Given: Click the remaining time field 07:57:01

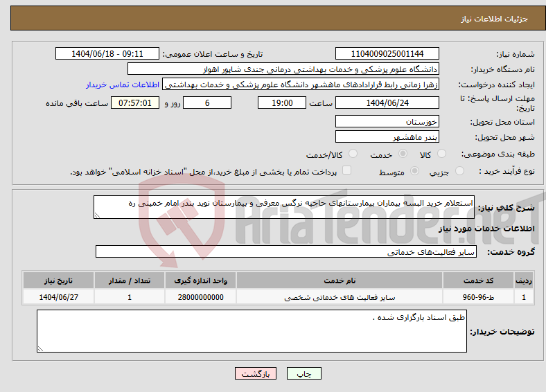Looking at the screenshot, I should pyautogui.click(x=135, y=103).
